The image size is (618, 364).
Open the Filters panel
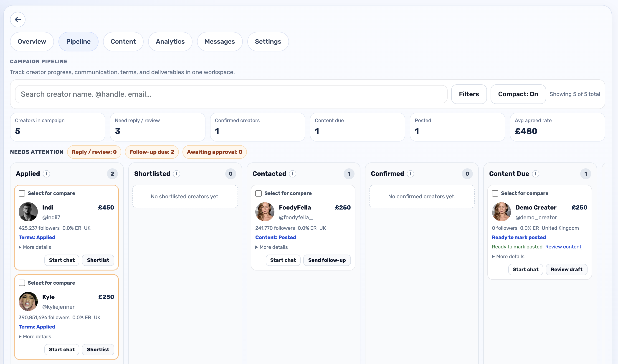point(469,94)
